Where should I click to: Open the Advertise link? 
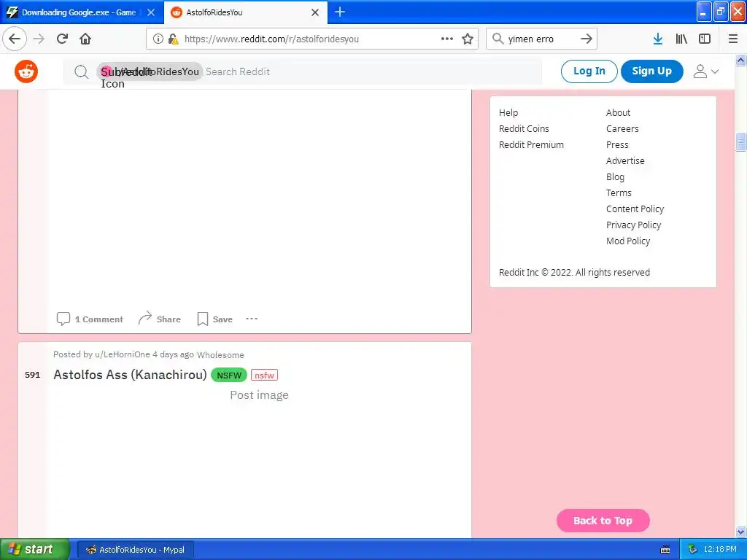pyautogui.click(x=625, y=161)
